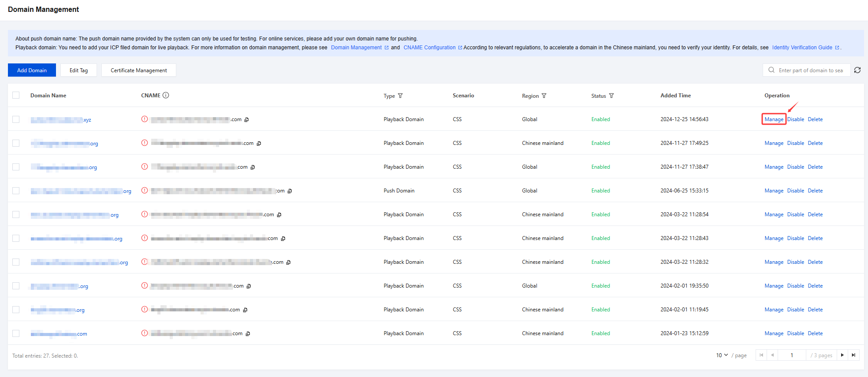Open the Edit Tag option
Image resolution: width=868 pixels, height=377 pixels.
(x=78, y=70)
